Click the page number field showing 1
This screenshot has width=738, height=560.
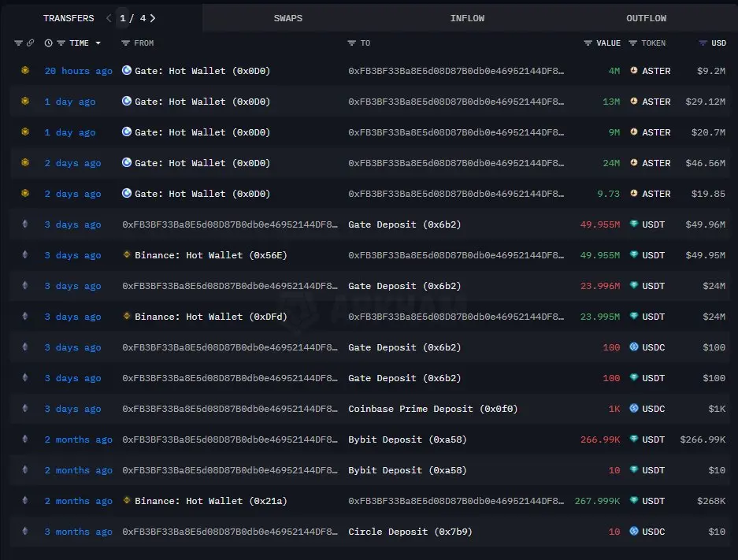click(x=122, y=18)
